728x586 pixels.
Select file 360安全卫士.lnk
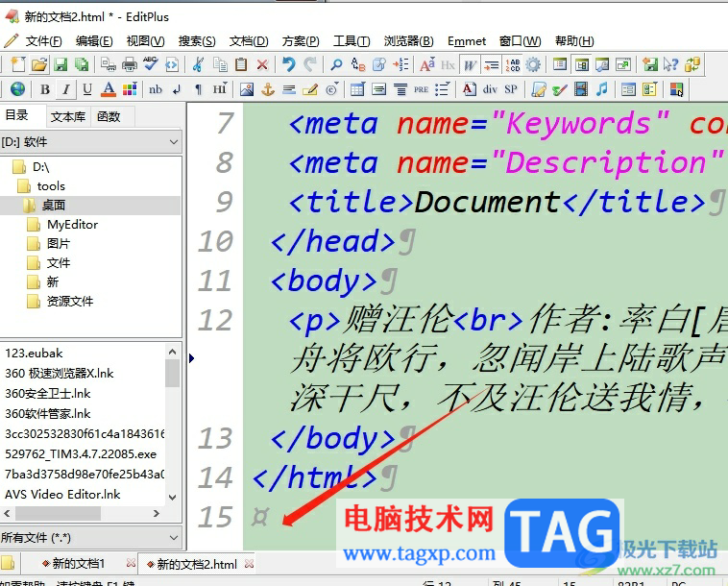[48, 394]
